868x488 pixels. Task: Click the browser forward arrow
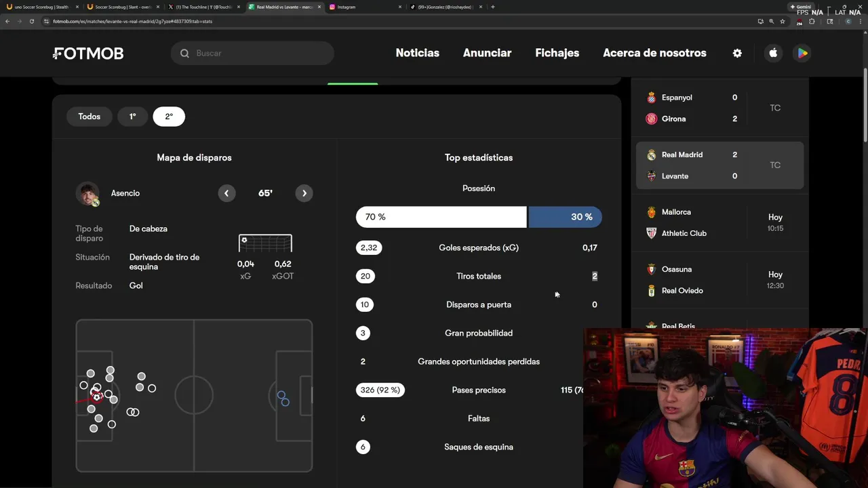[x=19, y=21]
